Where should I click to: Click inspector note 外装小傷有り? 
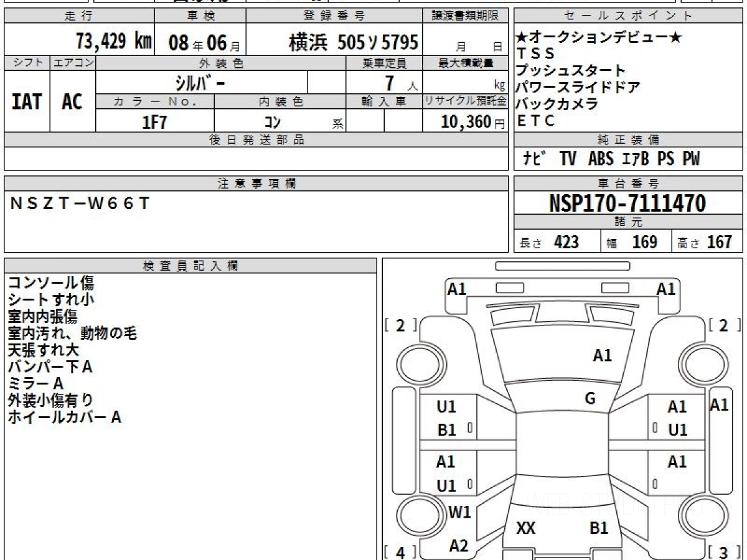[x=50, y=401]
